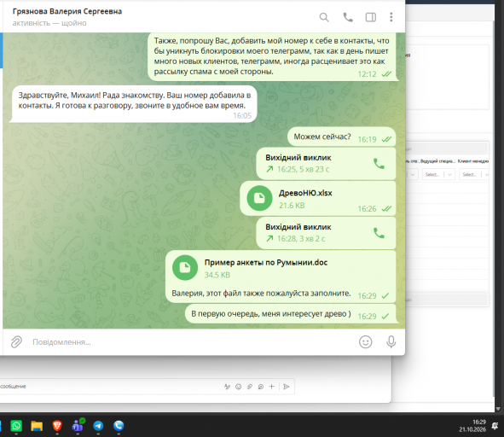Click the microphone voice message icon
Image resolution: width=504 pixels, height=437 pixels.
pos(391,341)
